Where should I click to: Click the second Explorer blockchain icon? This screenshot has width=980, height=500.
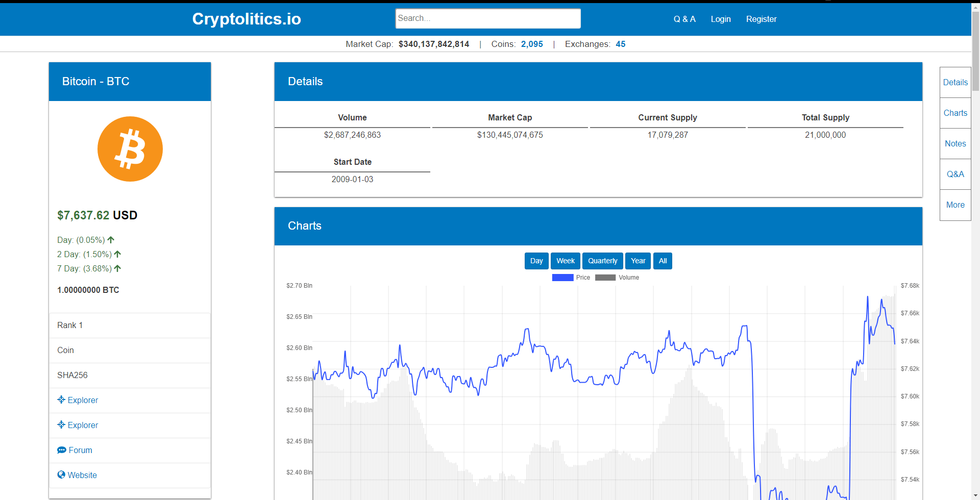[x=61, y=424]
